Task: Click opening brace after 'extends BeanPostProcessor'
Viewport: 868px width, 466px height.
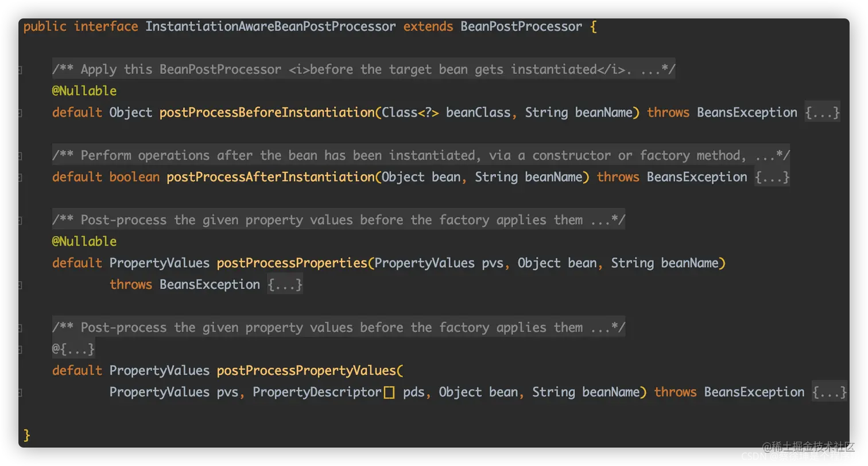Action: click(593, 26)
